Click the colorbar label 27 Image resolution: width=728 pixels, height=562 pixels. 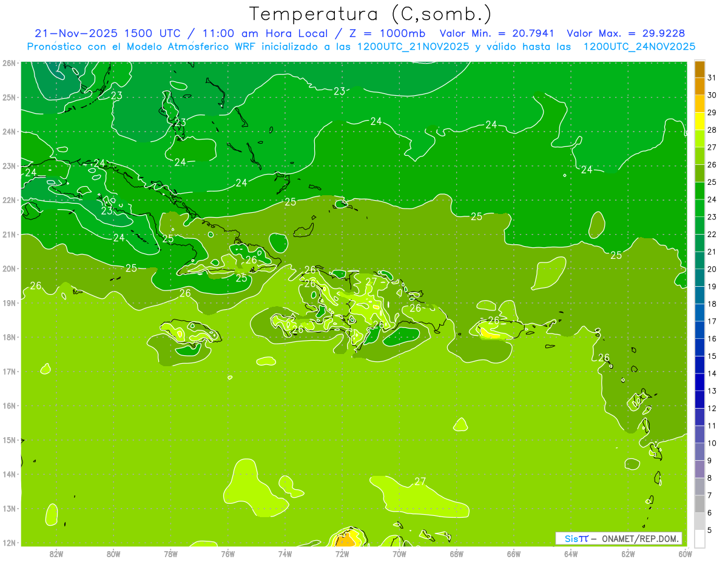(x=712, y=147)
